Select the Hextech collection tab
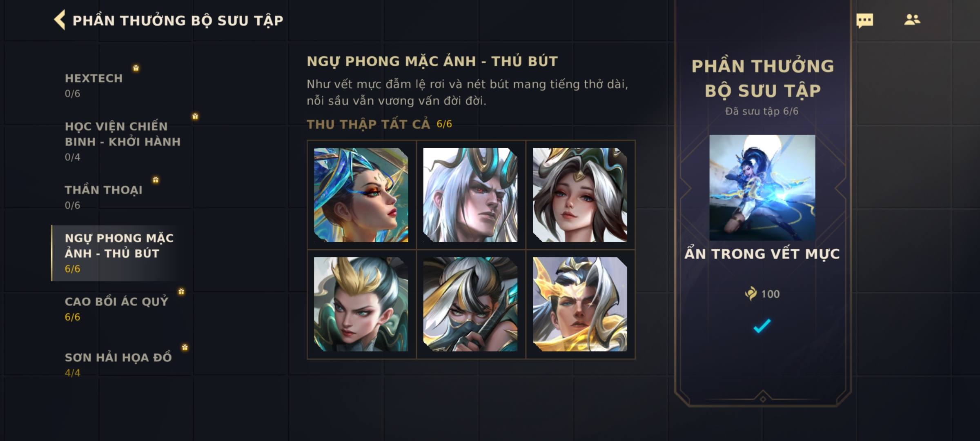Screen dimensions: 980x441 (x=94, y=85)
